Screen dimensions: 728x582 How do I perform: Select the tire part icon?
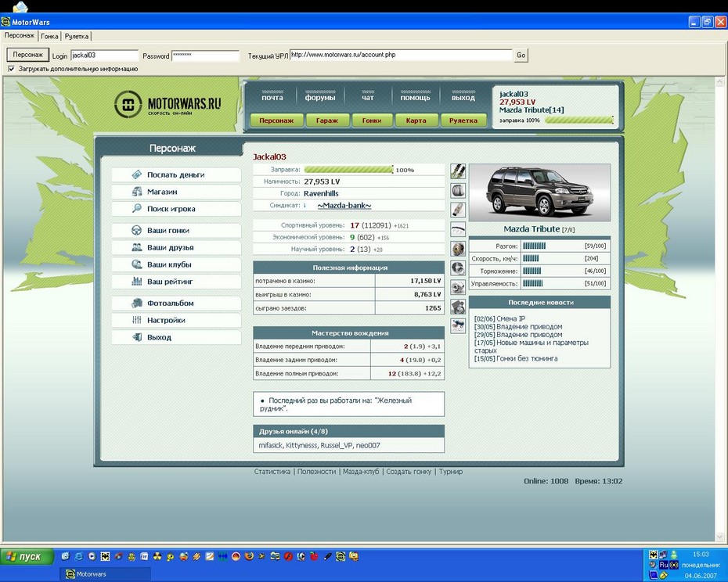[x=458, y=190]
